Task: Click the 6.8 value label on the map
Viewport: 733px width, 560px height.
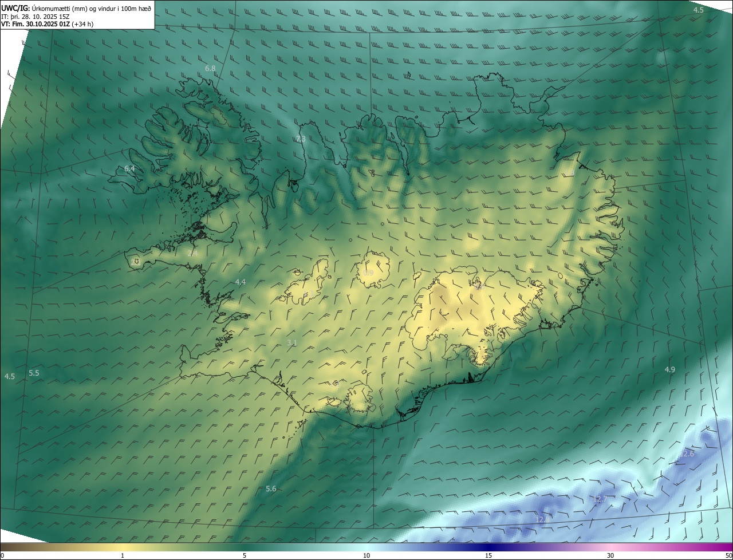Action: (210, 68)
